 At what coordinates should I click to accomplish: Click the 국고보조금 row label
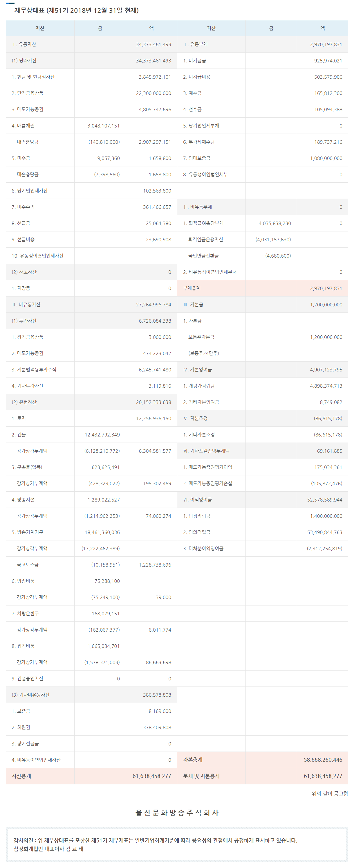(x=28, y=565)
